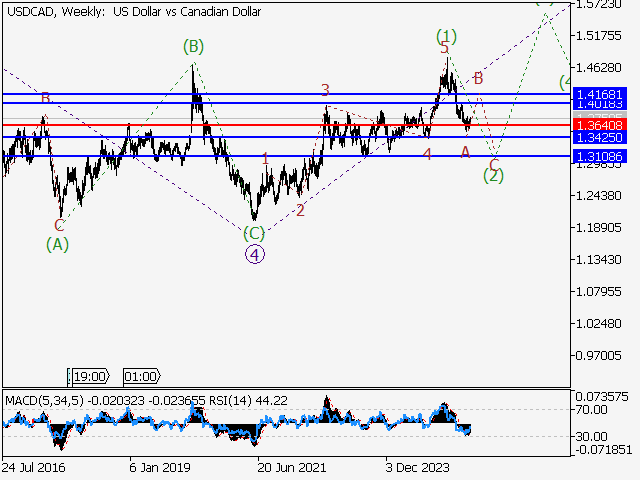The width and height of the screenshot is (640, 480).
Task: Select the red wave 5 label
Action: (445, 48)
